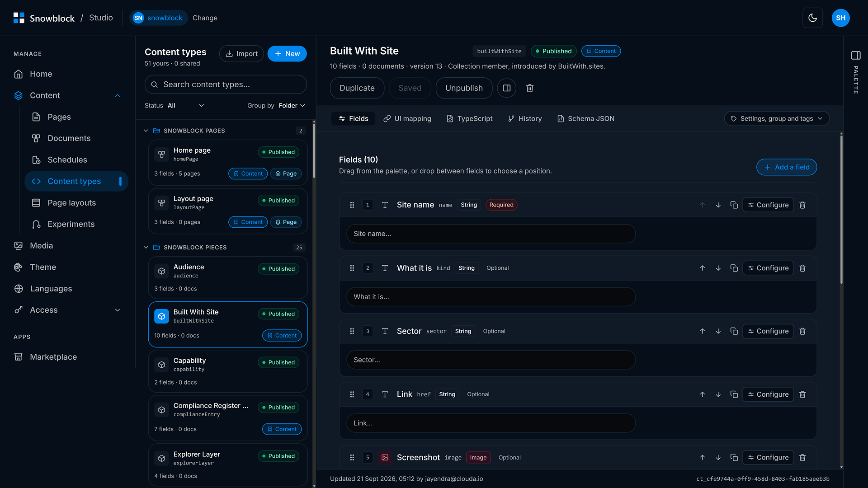This screenshot has width=868, height=488.
Task: Click the Duplicate content type button
Action: tap(357, 88)
